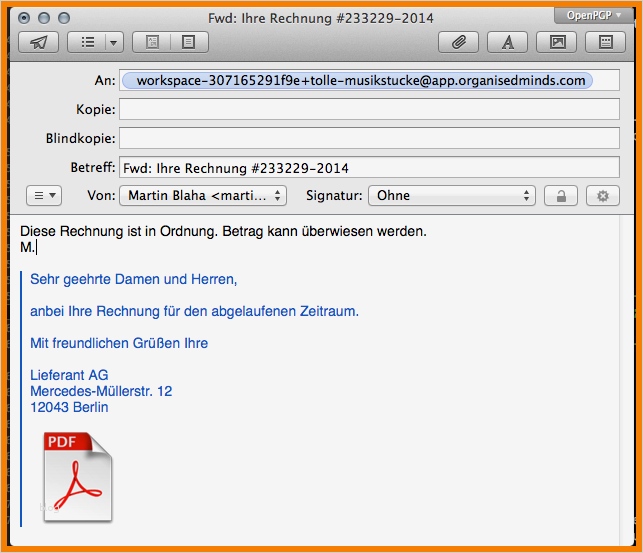Send the message with paper plane button
The height and width of the screenshot is (553, 643).
(x=39, y=42)
